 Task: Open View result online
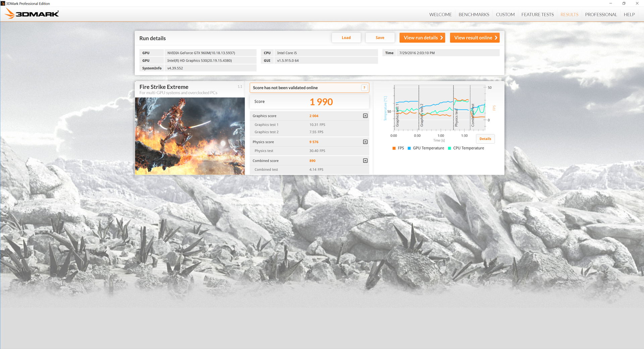(475, 38)
